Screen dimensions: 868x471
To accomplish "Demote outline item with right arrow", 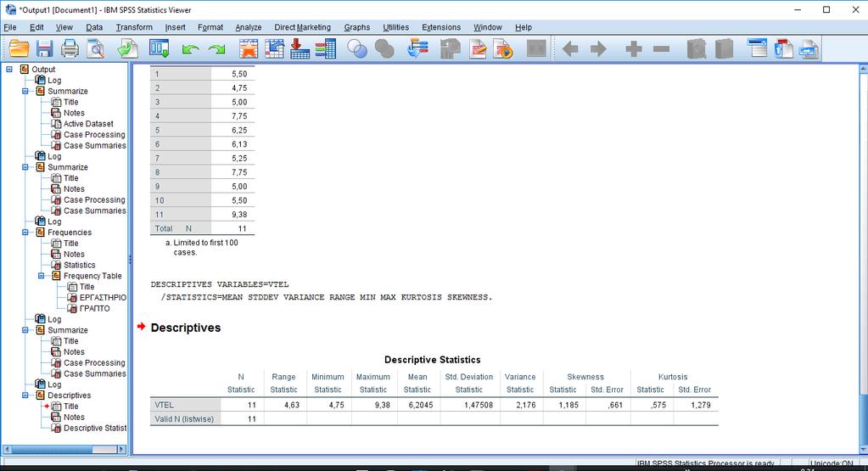I will click(598, 49).
